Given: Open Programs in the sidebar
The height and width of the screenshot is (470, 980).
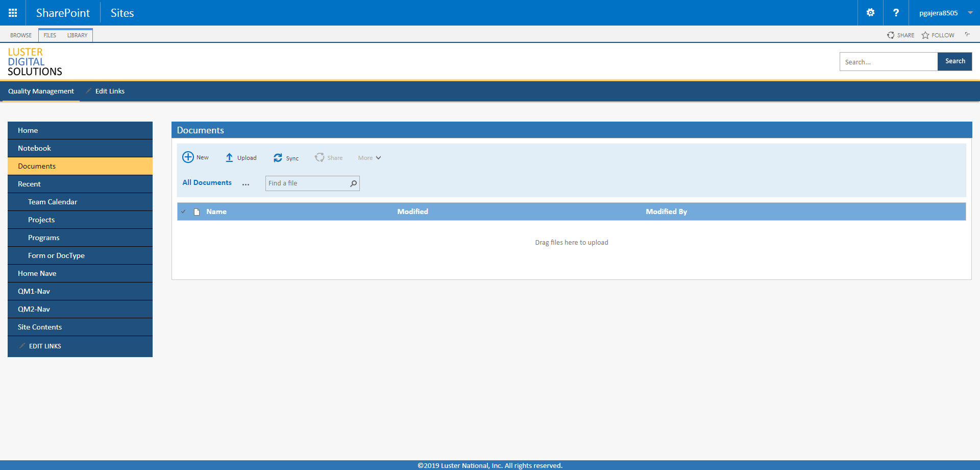Looking at the screenshot, I should pos(80,238).
